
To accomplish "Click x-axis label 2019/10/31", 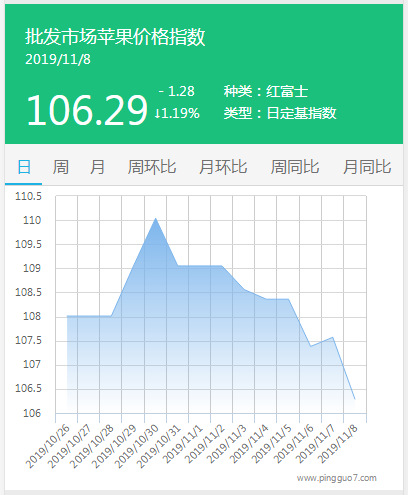I will point(158,446).
